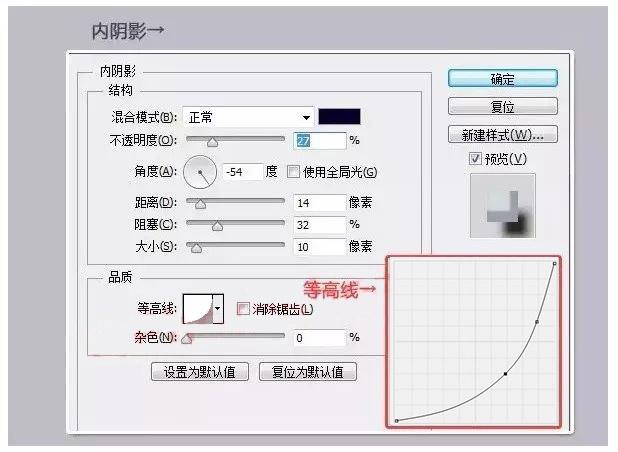Click the angle value input field
618x452 pixels.
(x=242, y=172)
